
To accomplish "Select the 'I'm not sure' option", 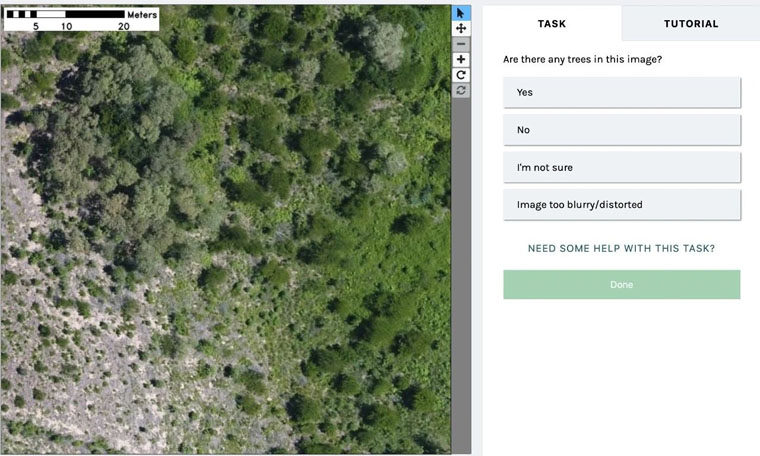I will 621,167.
